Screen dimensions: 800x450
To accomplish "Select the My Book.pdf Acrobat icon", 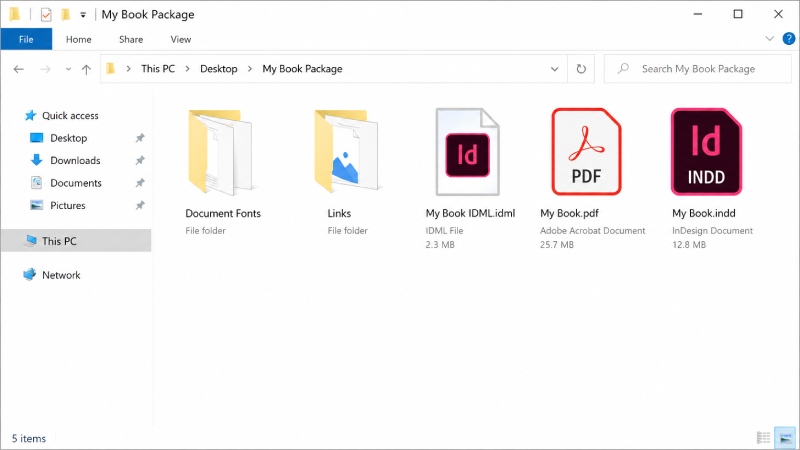I will [x=586, y=152].
